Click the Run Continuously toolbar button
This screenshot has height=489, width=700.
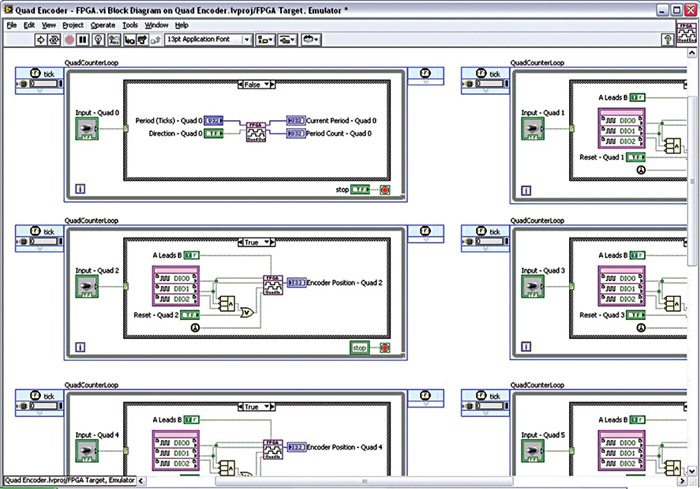[56, 40]
